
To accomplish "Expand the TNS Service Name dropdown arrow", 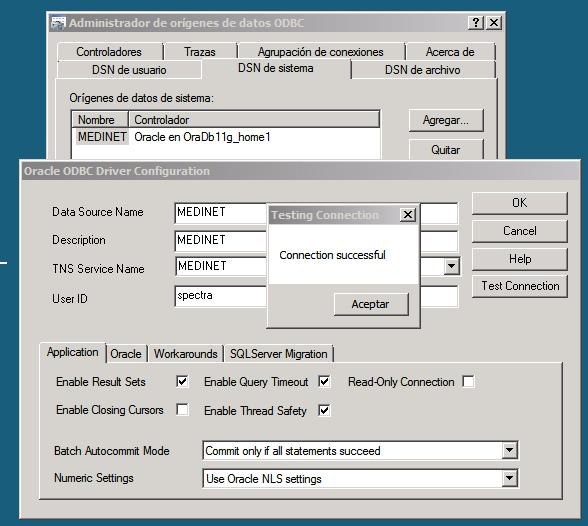I will [452, 266].
